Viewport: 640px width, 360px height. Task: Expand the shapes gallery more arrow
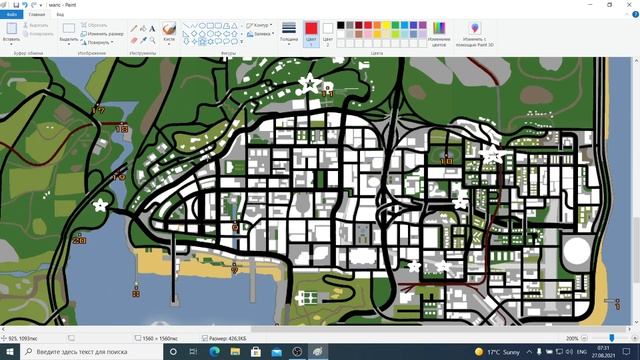[x=242, y=42]
